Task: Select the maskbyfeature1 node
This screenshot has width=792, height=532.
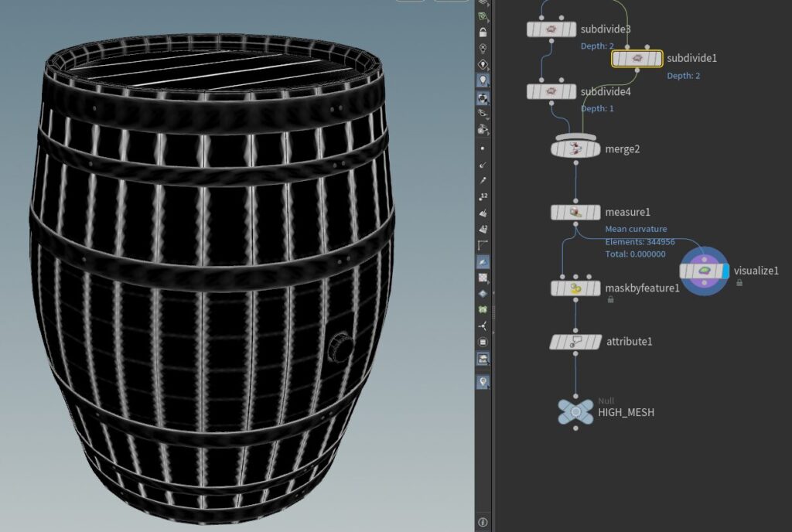Action: click(575, 288)
